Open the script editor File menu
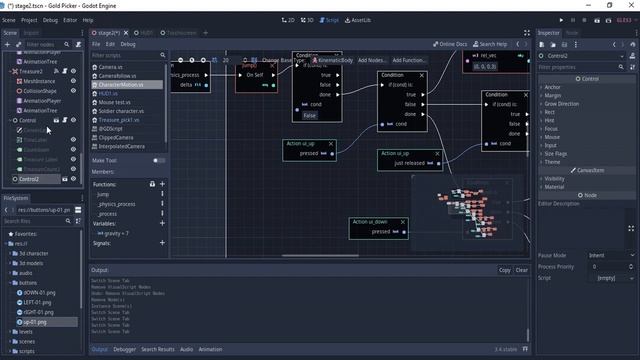Viewport: 640px width, 360px height. (96, 44)
